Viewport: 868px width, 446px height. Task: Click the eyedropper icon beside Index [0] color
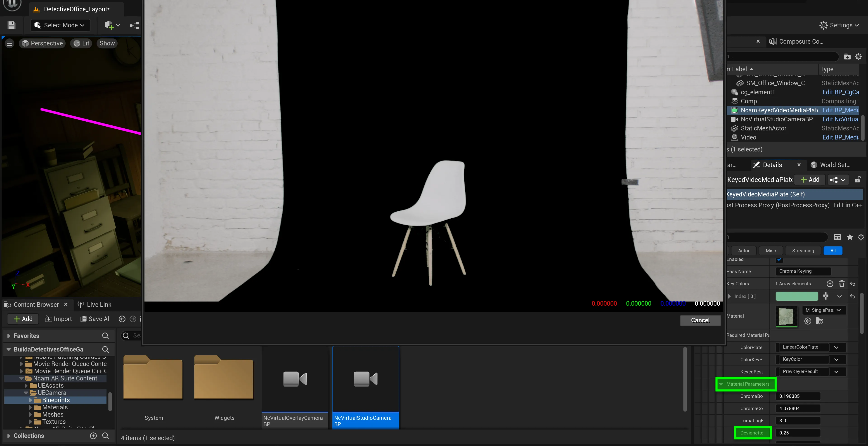click(x=825, y=296)
